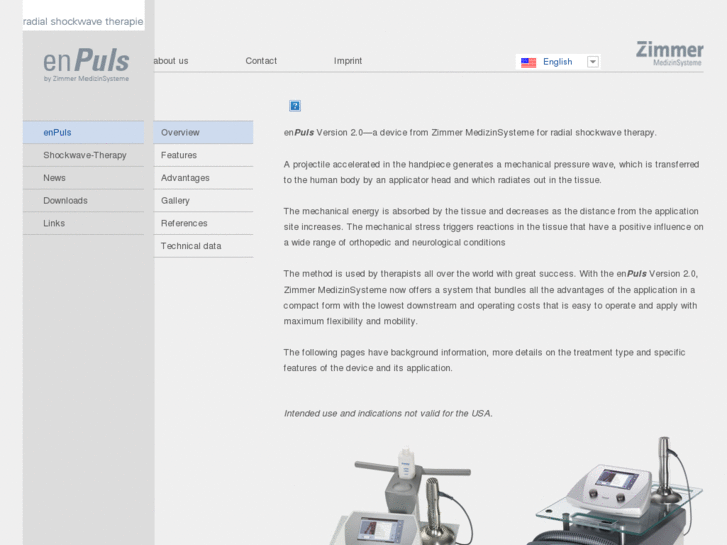The height and width of the screenshot is (545, 727).
Task: Open the Gallery submenu item
Action: [x=204, y=200]
